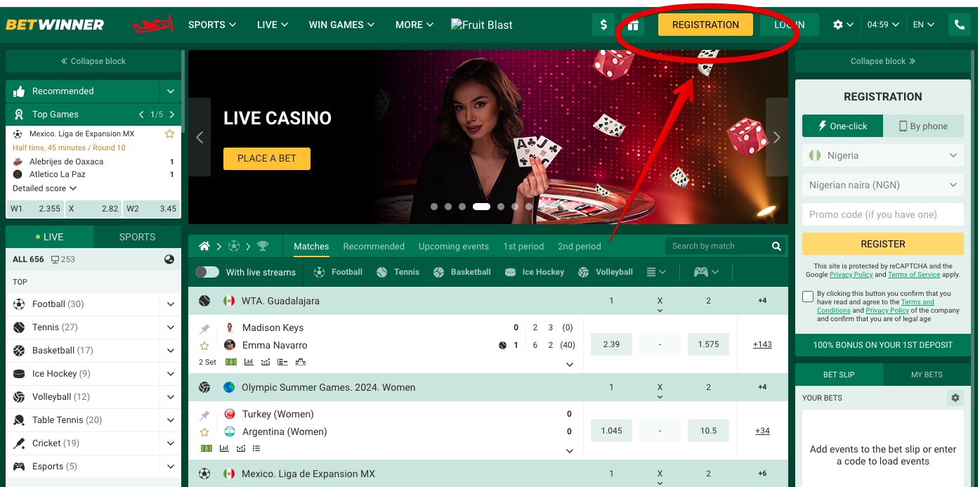Click search magnifier in match search

[776, 246]
